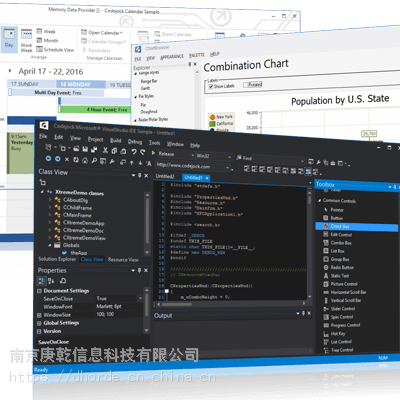Pin the Output pane with pushpin icon
This screenshot has width=400, height=400.
pyautogui.click(x=303, y=313)
